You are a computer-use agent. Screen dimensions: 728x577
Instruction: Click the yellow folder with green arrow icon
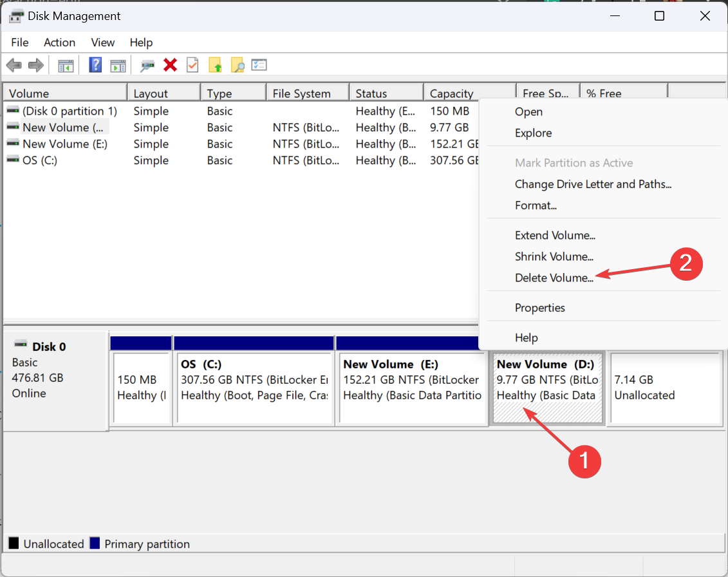(x=216, y=65)
